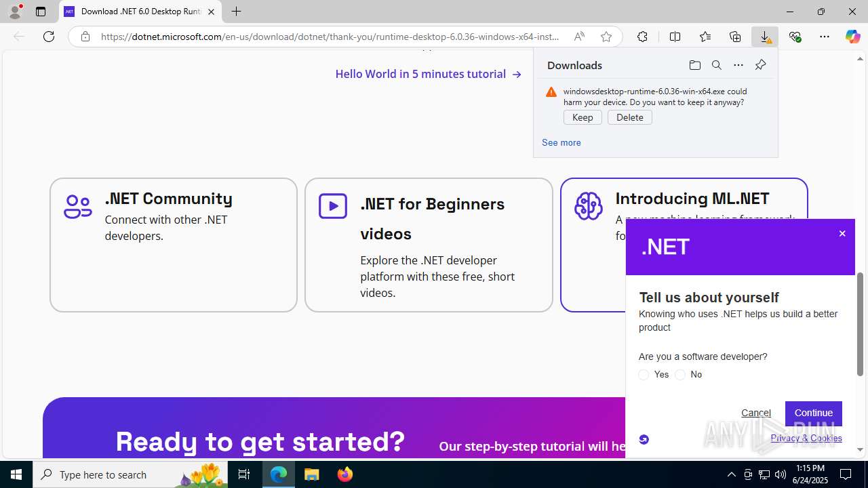Click See more in Downloads
The image size is (868, 488).
click(x=561, y=142)
